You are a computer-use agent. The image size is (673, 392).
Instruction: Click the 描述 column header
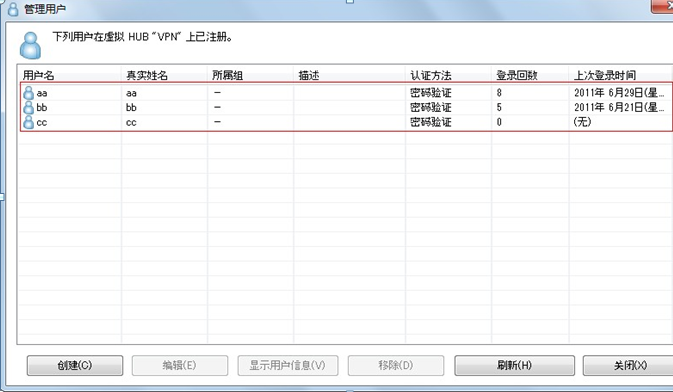pyautogui.click(x=309, y=76)
